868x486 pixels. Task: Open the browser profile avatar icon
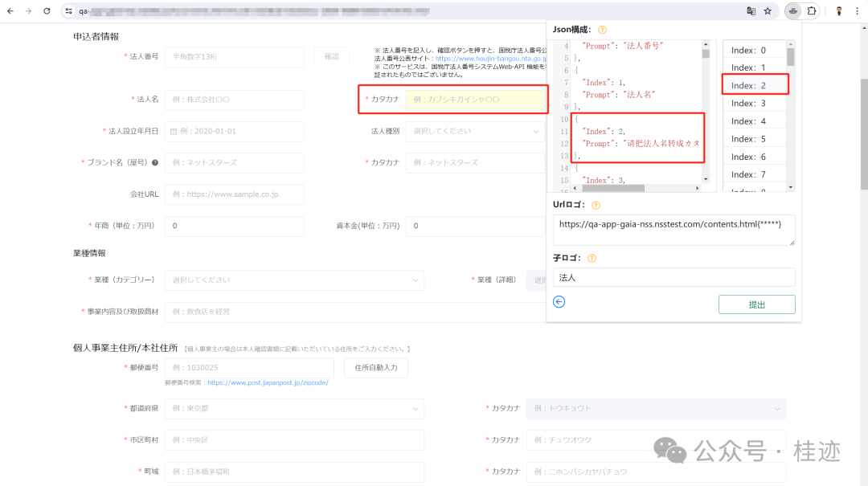click(x=839, y=11)
